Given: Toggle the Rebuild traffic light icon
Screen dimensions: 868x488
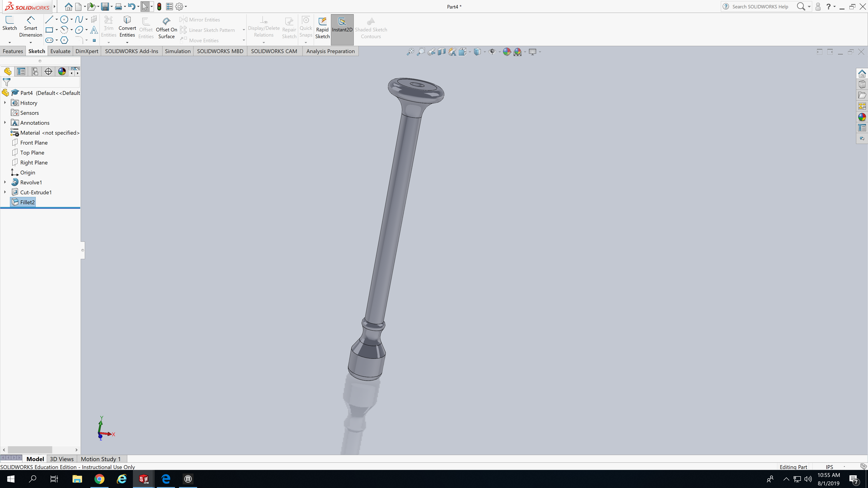Looking at the screenshot, I should click(159, 6).
